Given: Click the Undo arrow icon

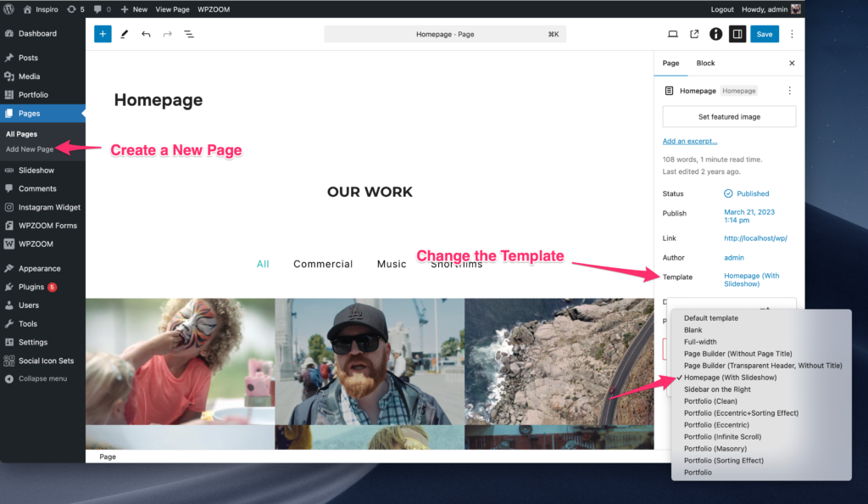Looking at the screenshot, I should [146, 34].
